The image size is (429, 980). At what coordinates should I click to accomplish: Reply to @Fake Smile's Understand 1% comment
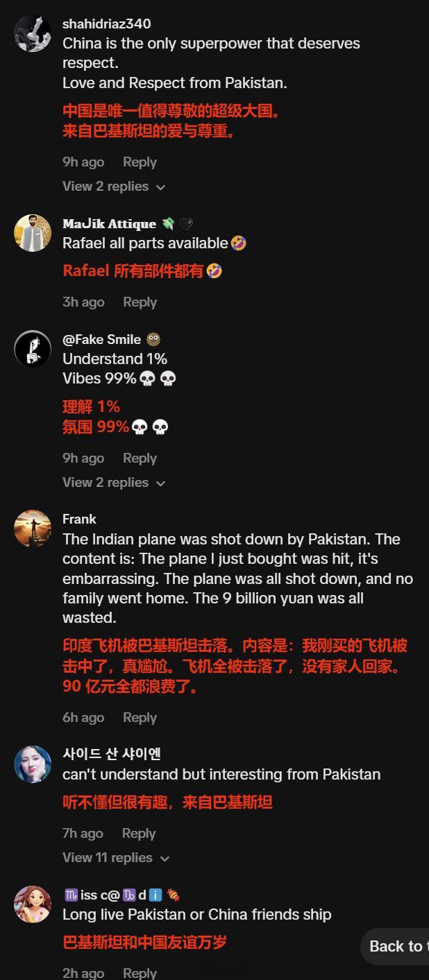[140, 458]
